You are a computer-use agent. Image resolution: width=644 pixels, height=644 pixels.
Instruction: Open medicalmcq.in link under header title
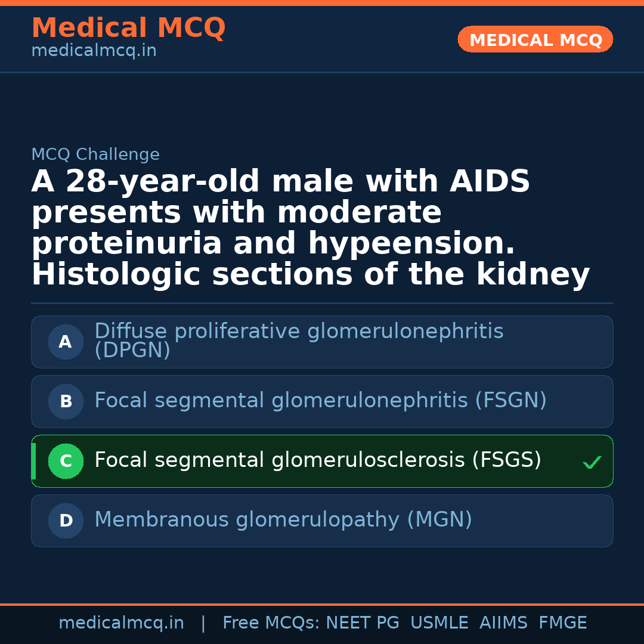(94, 51)
